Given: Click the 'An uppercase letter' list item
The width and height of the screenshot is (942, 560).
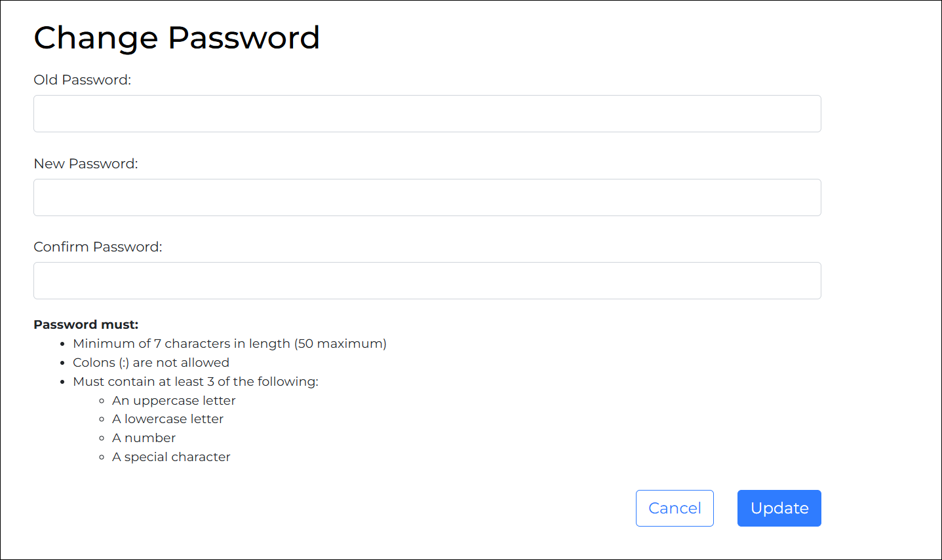Looking at the screenshot, I should (x=174, y=401).
